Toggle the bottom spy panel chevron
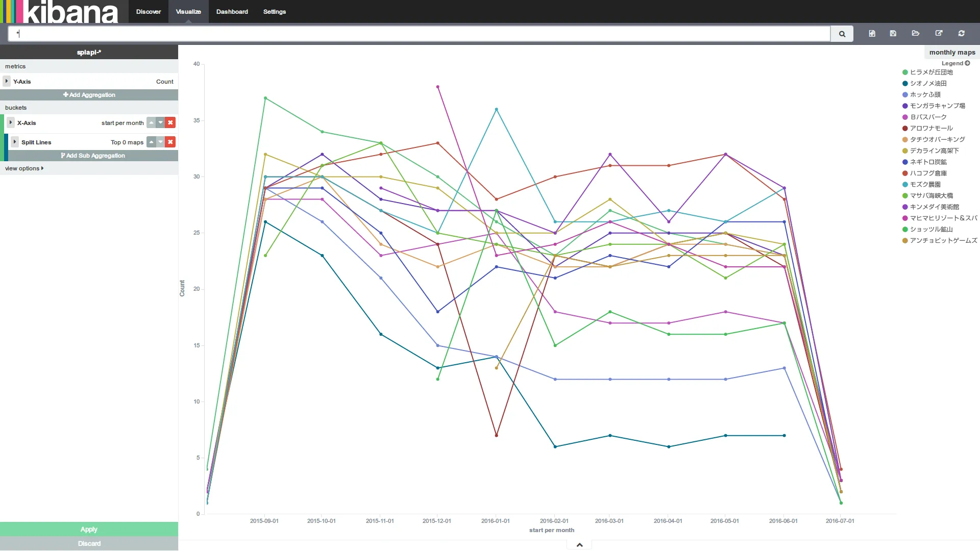980x551 pixels. pos(579,545)
